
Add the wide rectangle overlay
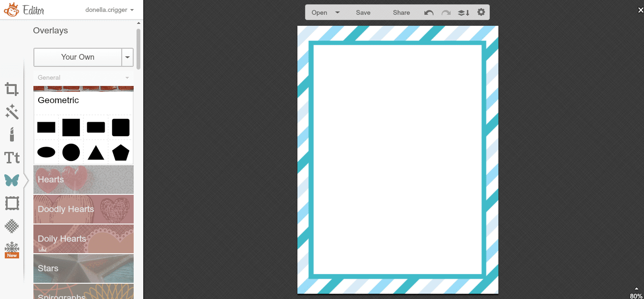(x=46, y=128)
